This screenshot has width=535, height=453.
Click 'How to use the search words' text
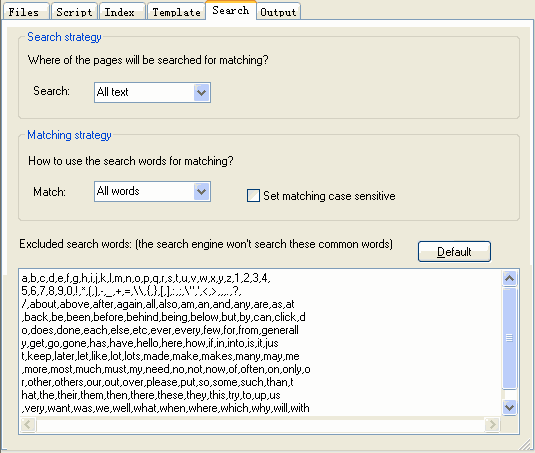(x=131, y=161)
